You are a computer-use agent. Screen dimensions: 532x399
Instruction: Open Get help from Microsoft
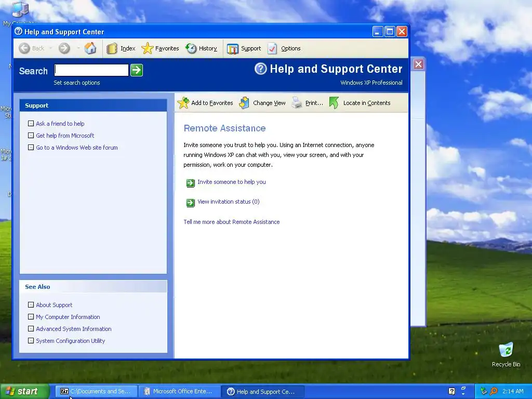65,136
